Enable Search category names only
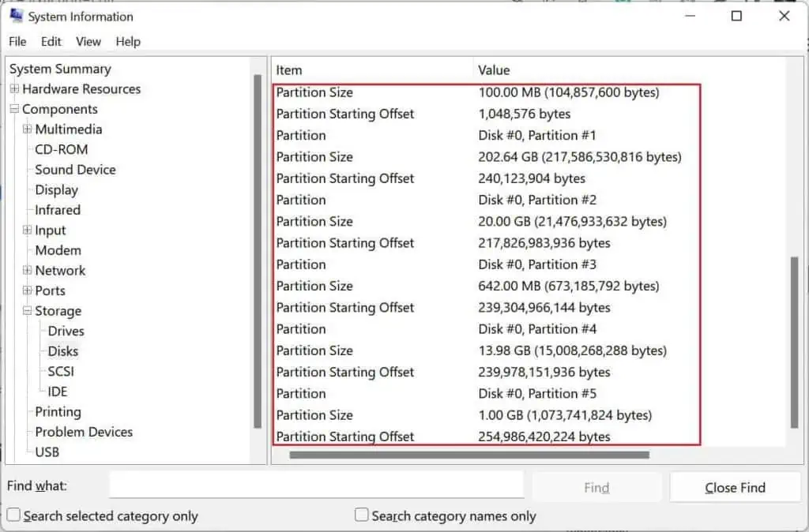Viewport: 809px width, 532px height. pyautogui.click(x=361, y=515)
